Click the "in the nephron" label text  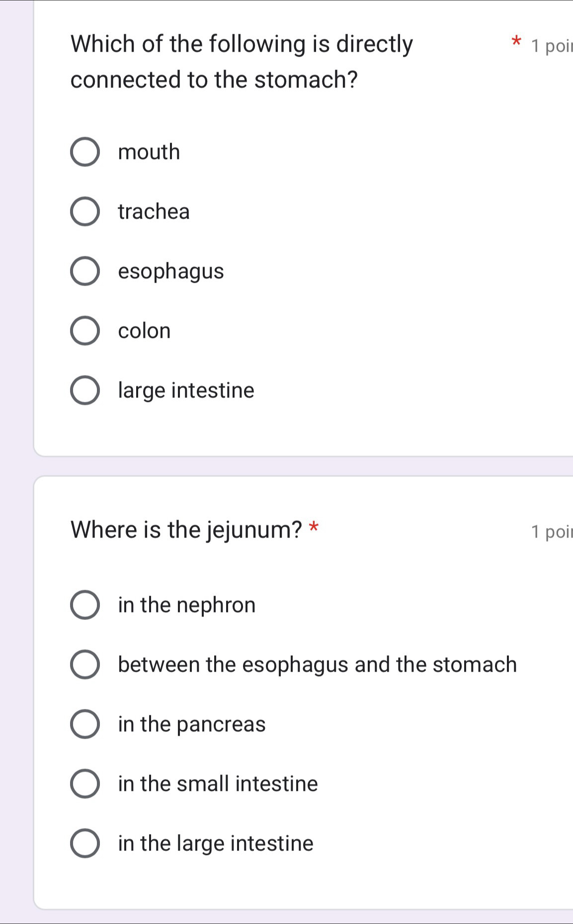(187, 605)
